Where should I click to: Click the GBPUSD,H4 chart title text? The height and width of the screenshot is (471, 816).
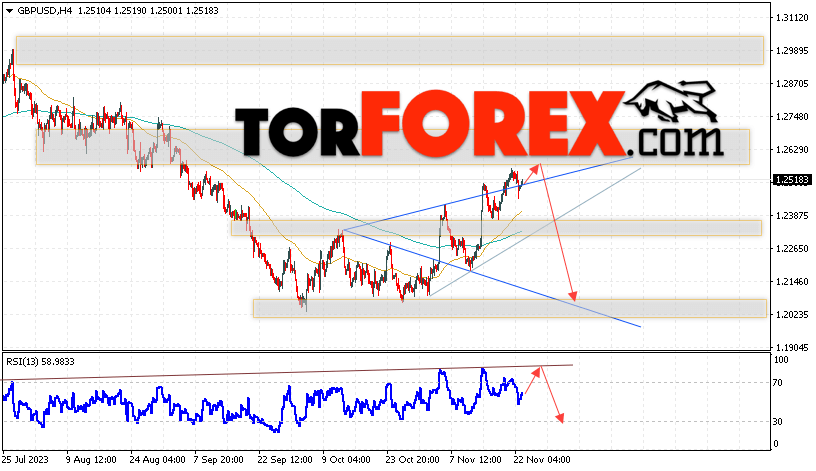[x=45, y=10]
